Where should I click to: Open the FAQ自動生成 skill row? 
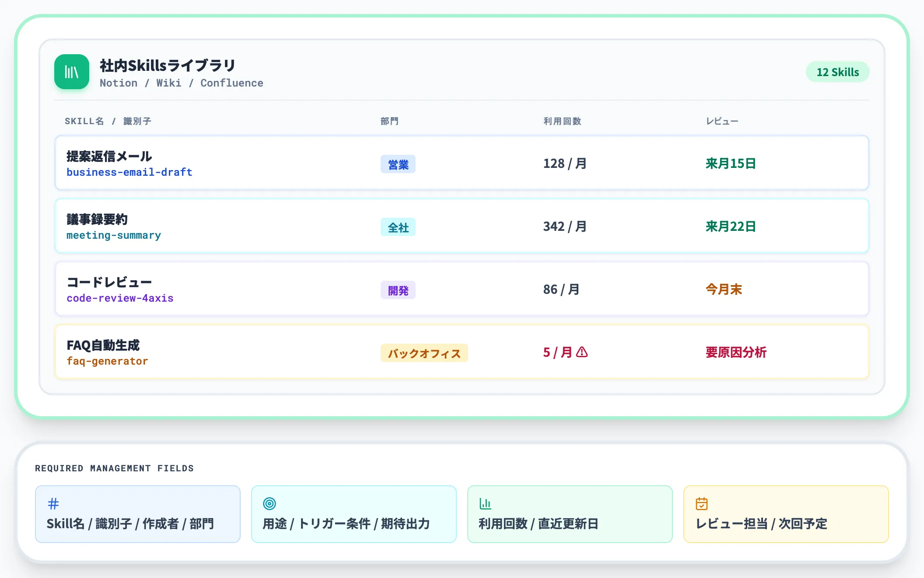462,352
